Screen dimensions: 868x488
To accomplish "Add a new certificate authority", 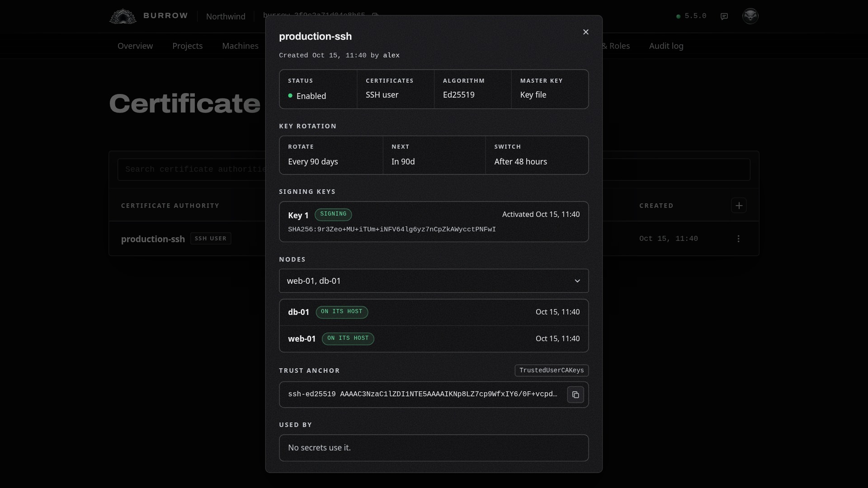I will [739, 206].
